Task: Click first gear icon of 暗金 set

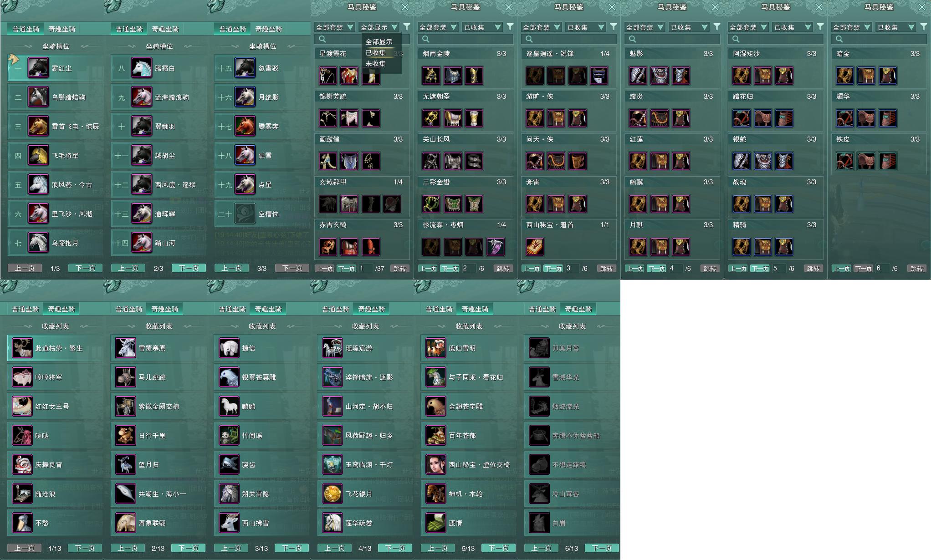Action: pyautogui.click(x=845, y=76)
